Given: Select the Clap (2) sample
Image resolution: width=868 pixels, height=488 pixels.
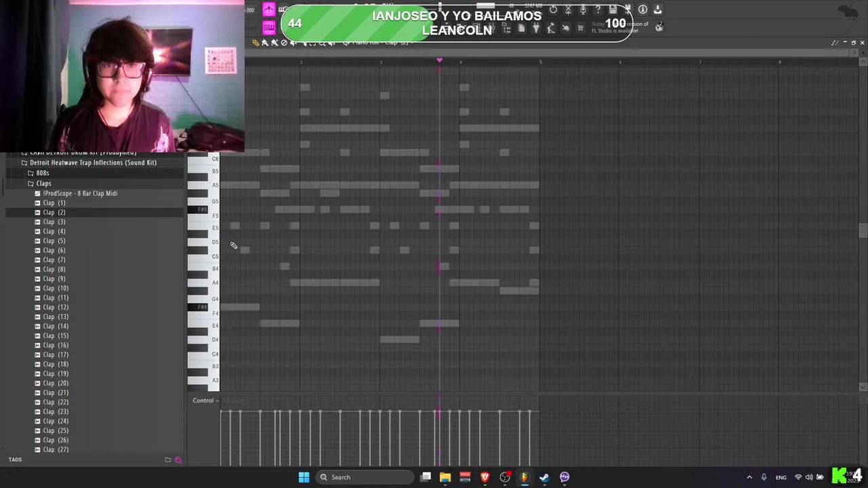Looking at the screenshot, I should pyautogui.click(x=54, y=212).
